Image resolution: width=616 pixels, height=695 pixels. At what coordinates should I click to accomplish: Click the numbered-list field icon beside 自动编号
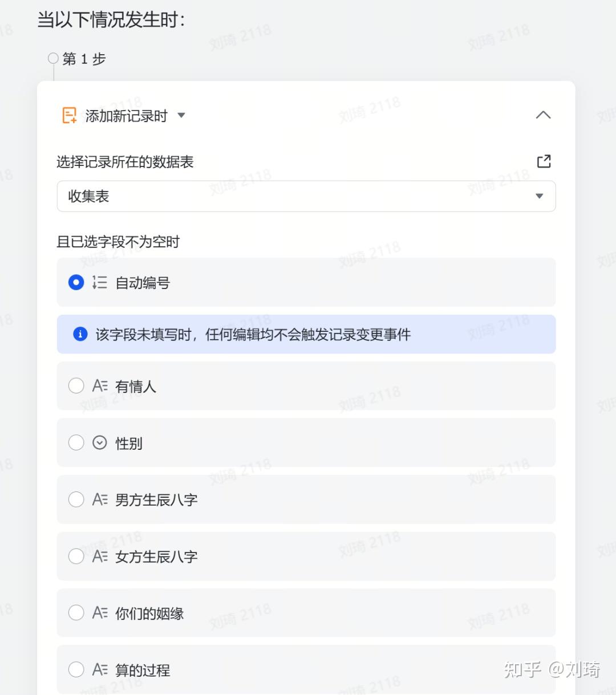tap(99, 282)
